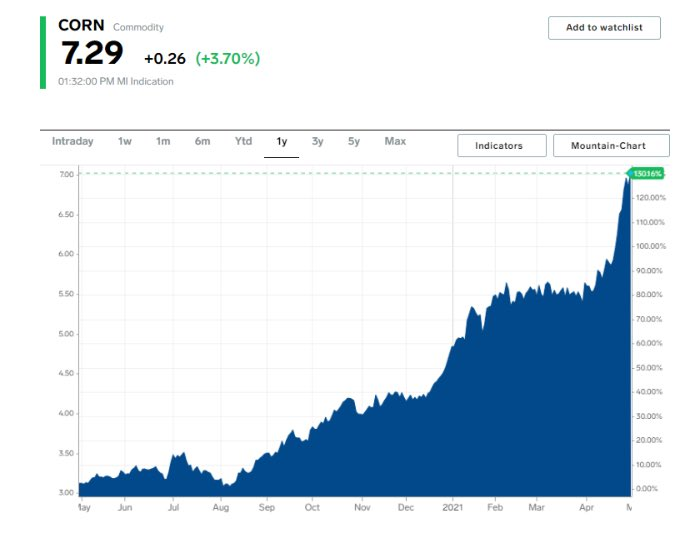Open the Mountain-Chart type selector

(x=611, y=146)
